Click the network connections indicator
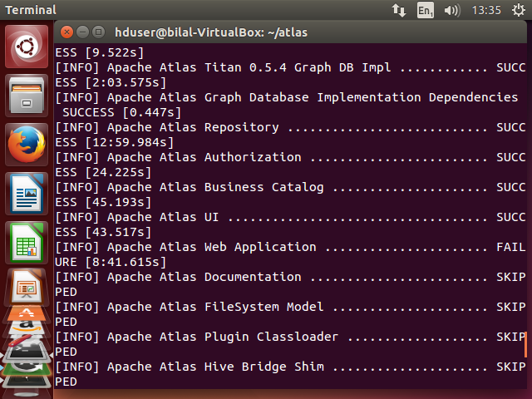The width and height of the screenshot is (532, 399). point(399,11)
